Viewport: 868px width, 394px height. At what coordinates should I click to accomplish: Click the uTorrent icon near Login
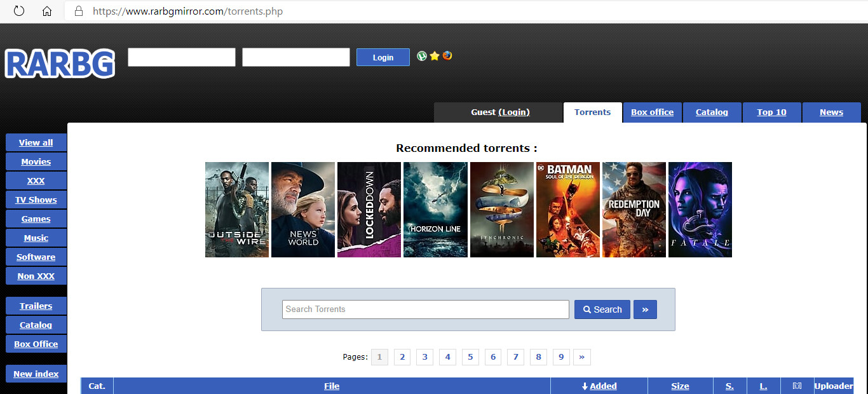[x=422, y=56]
